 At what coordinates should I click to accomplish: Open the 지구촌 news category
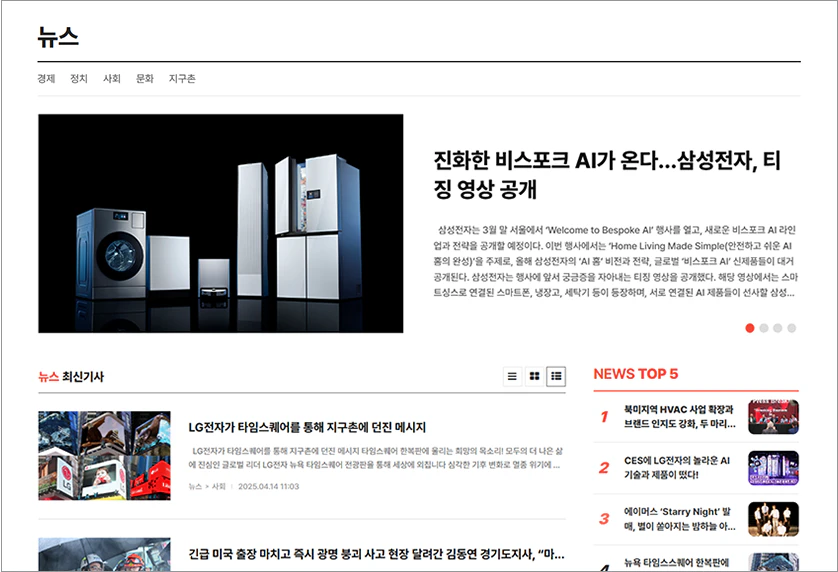pyautogui.click(x=182, y=79)
